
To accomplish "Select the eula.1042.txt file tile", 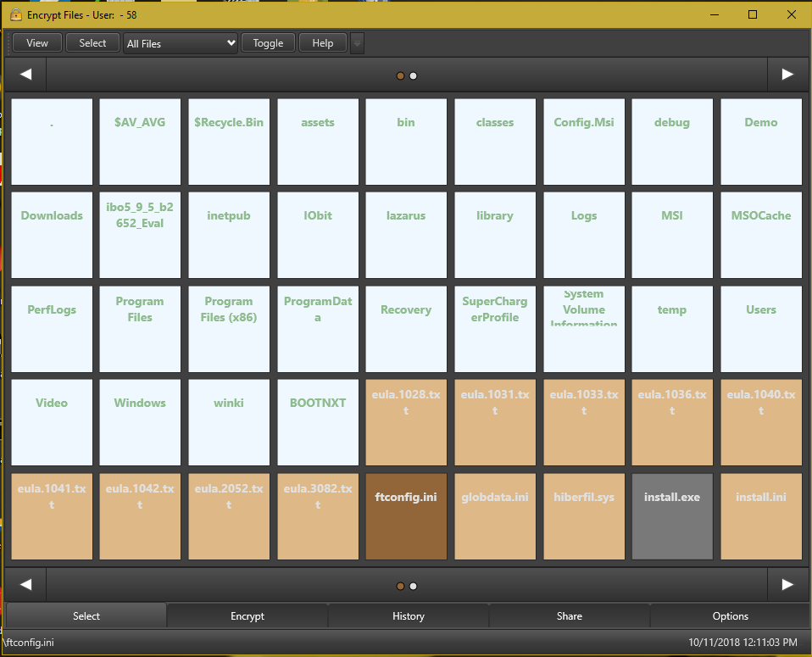I will coord(140,516).
